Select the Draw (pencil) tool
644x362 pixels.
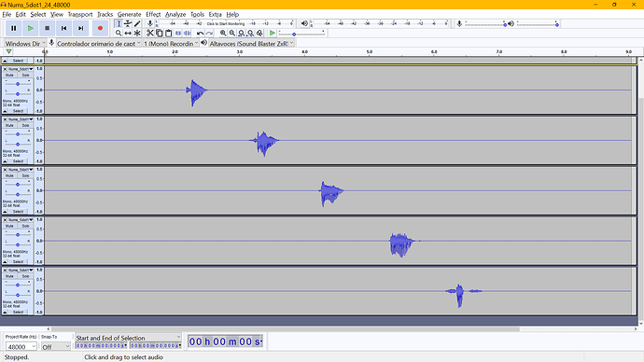click(137, 24)
